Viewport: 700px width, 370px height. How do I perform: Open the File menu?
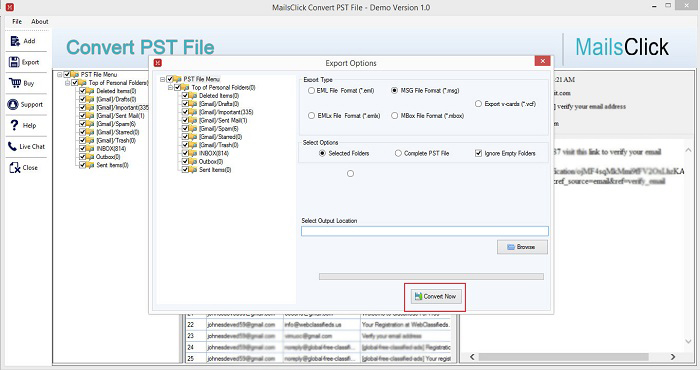tap(17, 21)
